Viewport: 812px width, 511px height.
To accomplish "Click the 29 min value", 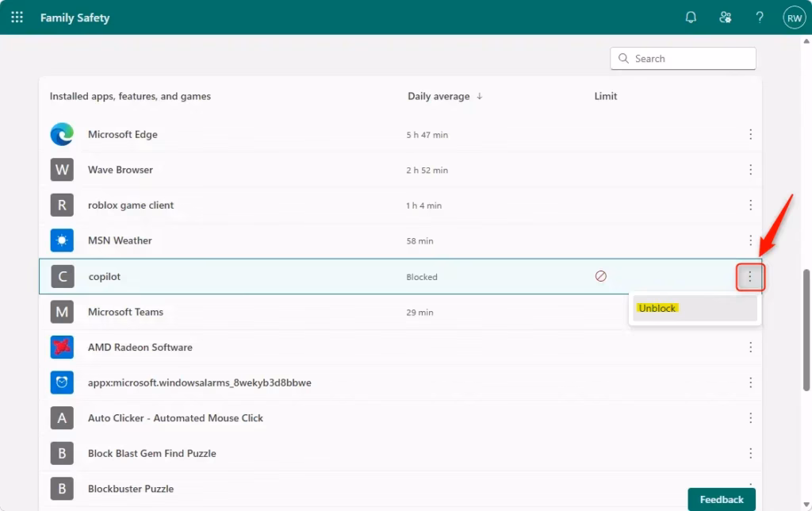I will [x=420, y=313].
